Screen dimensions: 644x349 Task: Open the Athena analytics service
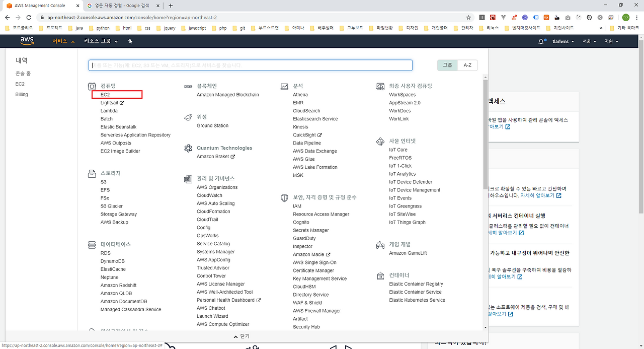(x=300, y=95)
